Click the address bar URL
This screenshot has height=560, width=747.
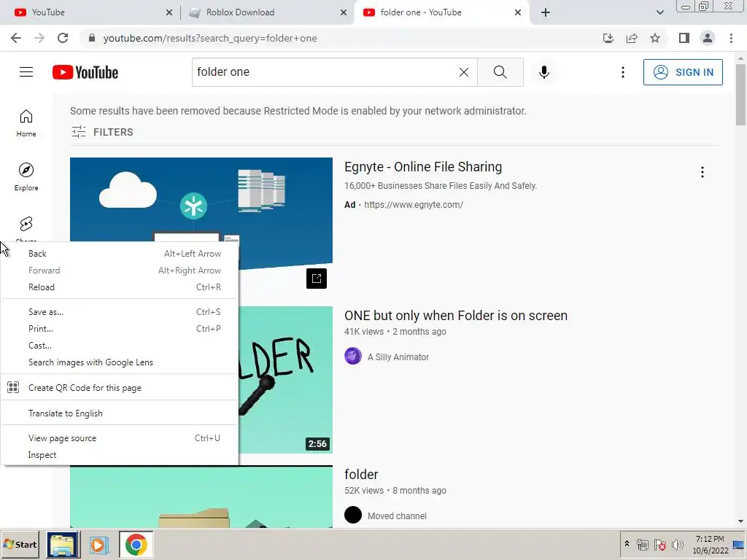pyautogui.click(x=210, y=38)
